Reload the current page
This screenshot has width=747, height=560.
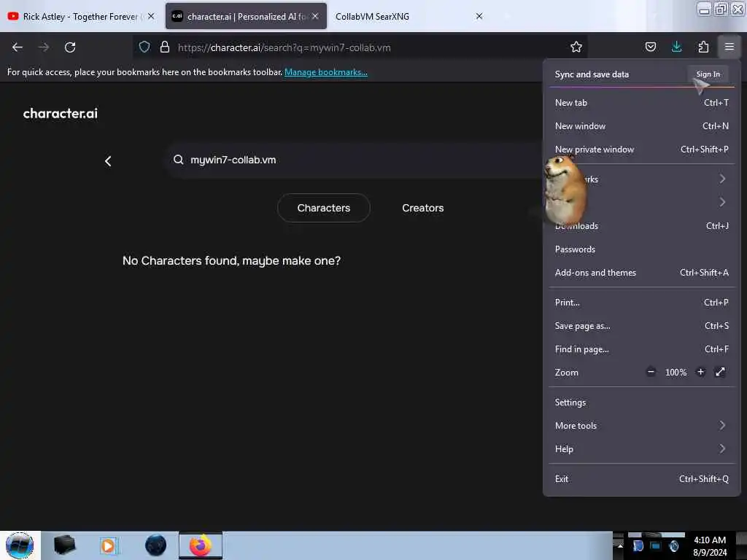70,47
